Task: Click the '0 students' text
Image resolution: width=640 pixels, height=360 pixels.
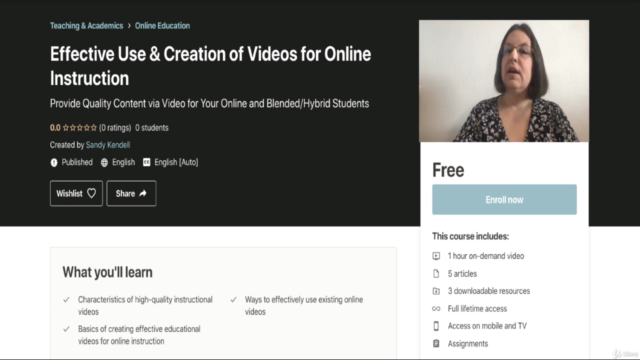Action: tap(152, 128)
